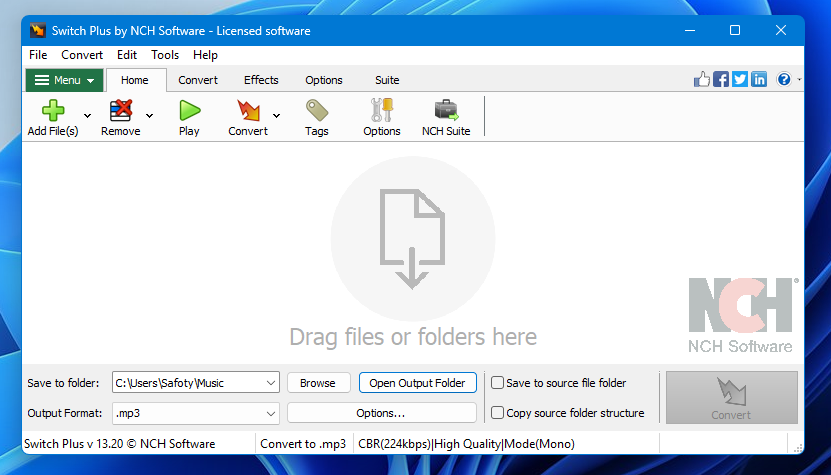Open the NCH Suite briefcase icon
This screenshot has height=475, width=831.
point(446,111)
